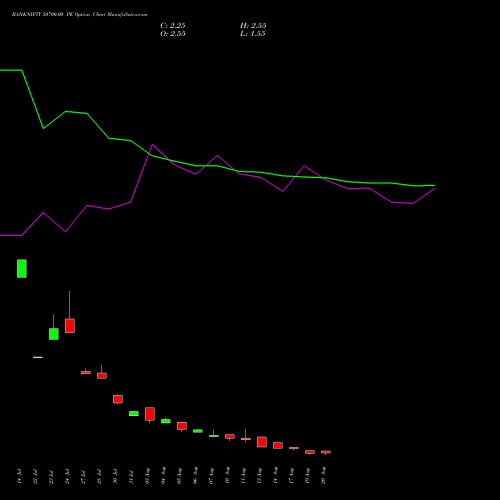Screen dimensions: 500x500
Task: Click the purple trend line at its peak
Action: point(152,145)
